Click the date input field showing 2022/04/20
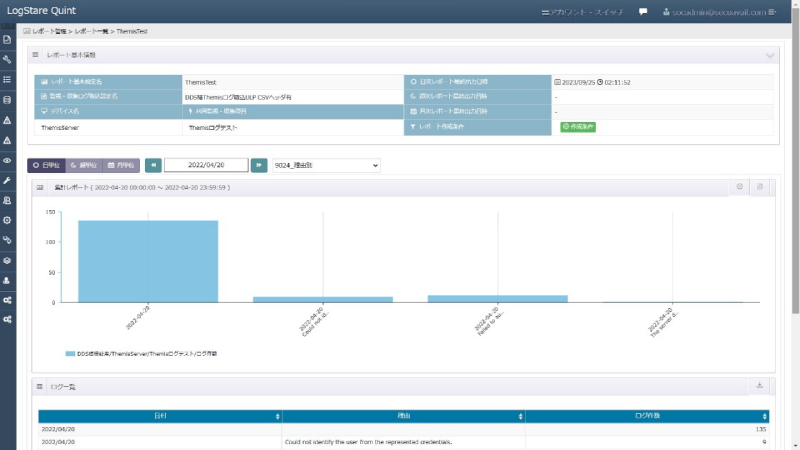Image resolution: width=800 pixels, height=450 pixels. point(206,164)
